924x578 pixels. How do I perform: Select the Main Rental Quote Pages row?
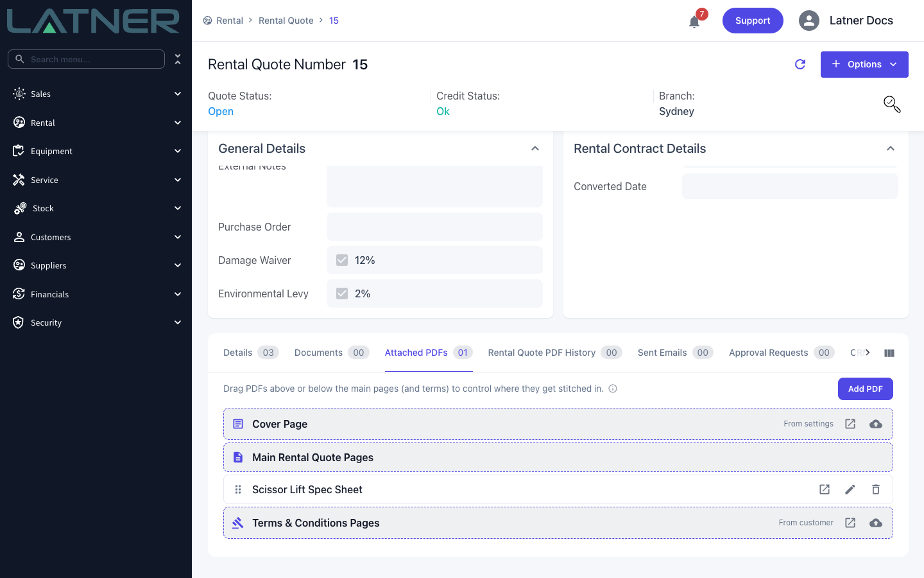pos(558,457)
